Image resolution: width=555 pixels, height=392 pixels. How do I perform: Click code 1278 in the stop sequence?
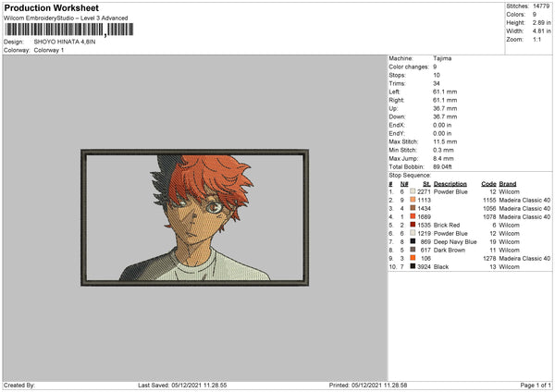pos(489,258)
